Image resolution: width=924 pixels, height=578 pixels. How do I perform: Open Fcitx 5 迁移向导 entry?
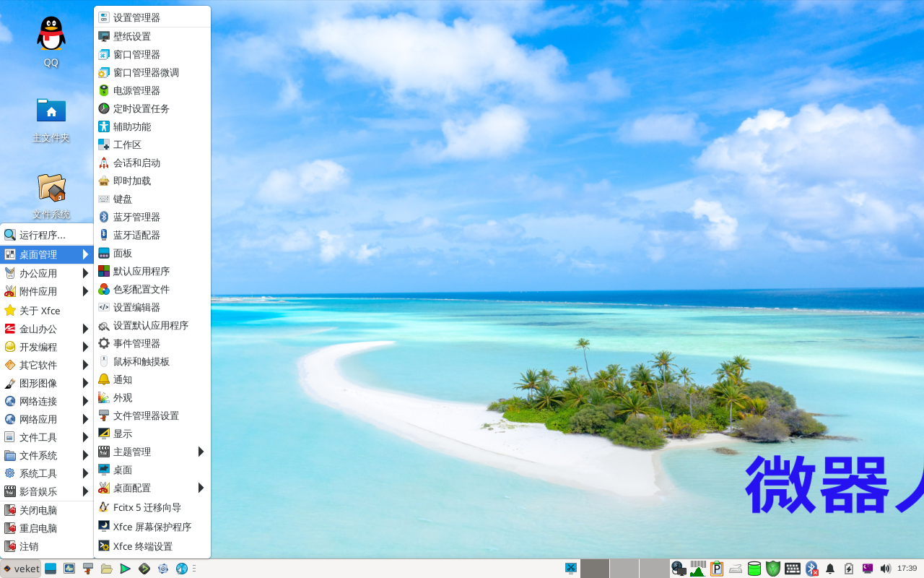tap(152, 507)
